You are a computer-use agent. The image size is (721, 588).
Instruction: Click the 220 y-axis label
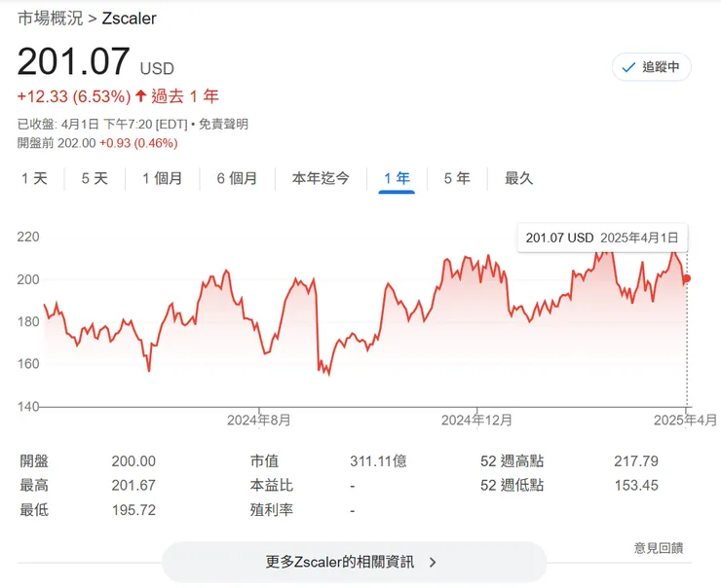(x=28, y=237)
